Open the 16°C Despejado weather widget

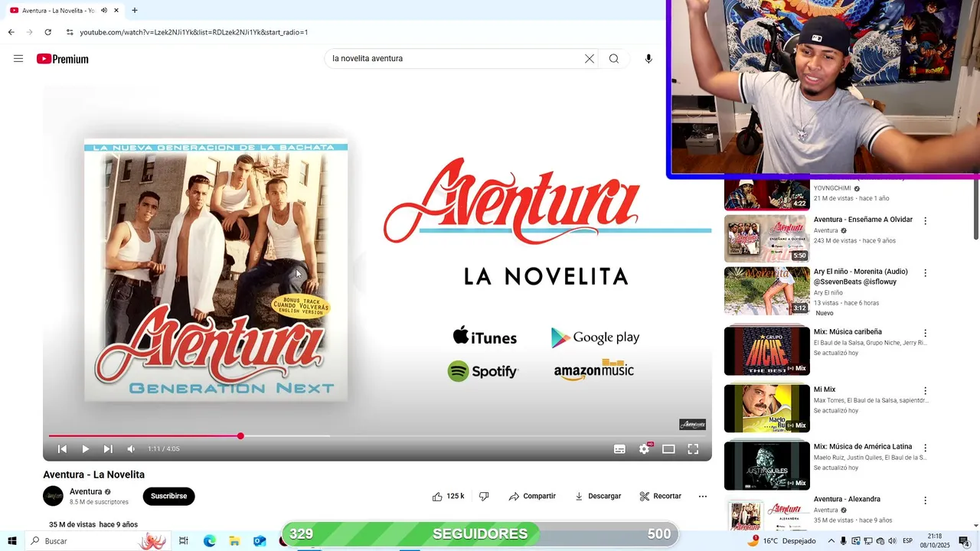coord(781,541)
